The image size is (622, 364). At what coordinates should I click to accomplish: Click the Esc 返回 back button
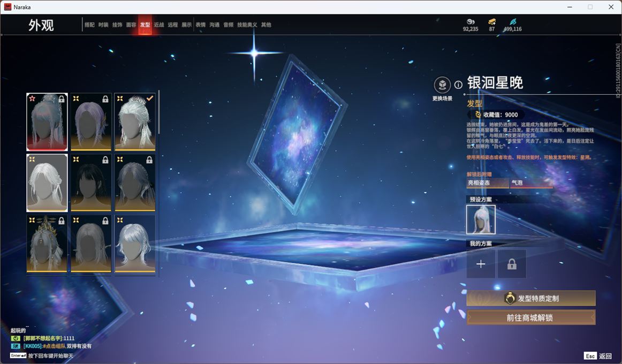point(598,355)
